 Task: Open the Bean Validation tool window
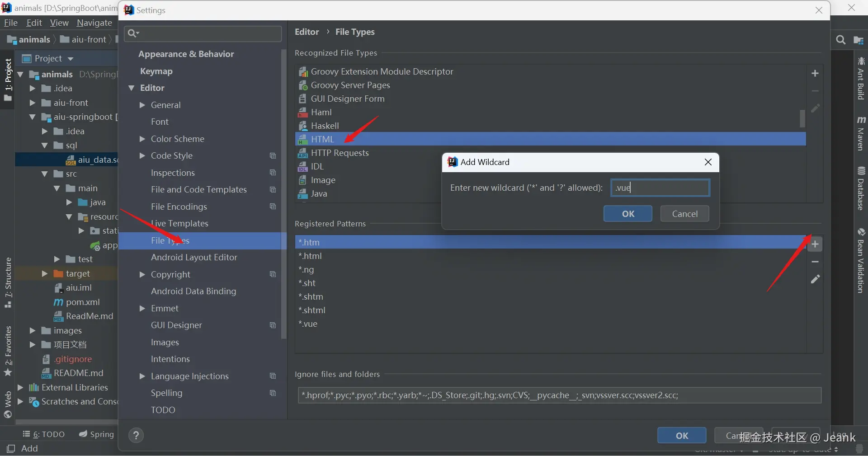pyautogui.click(x=861, y=260)
